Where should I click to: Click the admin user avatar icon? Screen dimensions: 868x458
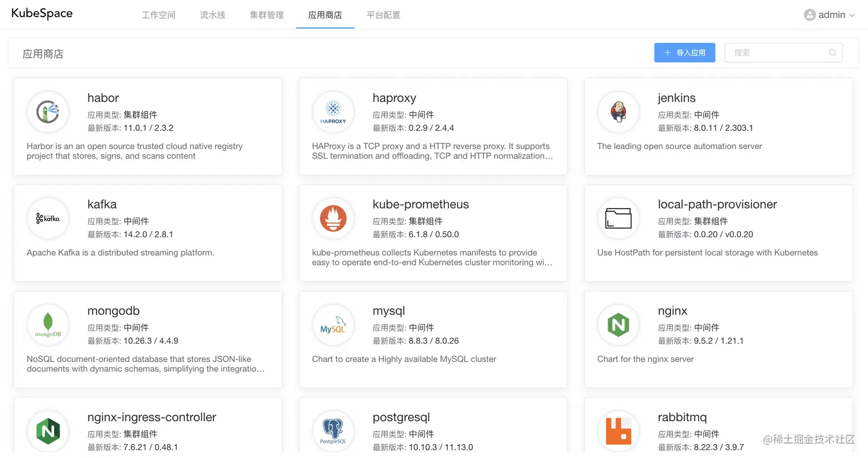pos(809,15)
